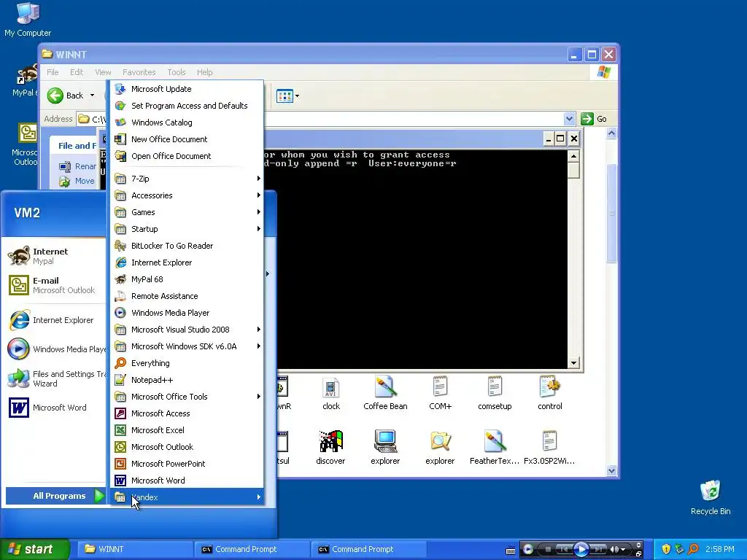This screenshot has height=560, width=747.
Task: Expand the Yandex submenu
Action: tap(187, 497)
